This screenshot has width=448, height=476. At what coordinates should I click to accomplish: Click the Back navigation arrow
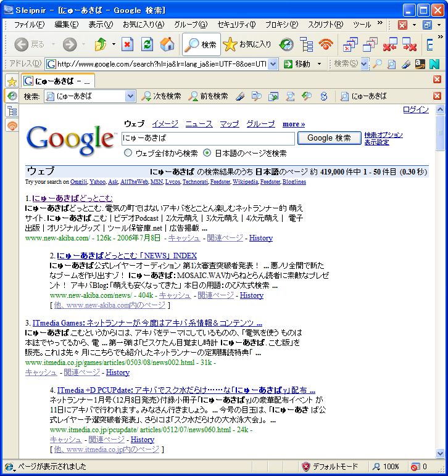[21, 44]
